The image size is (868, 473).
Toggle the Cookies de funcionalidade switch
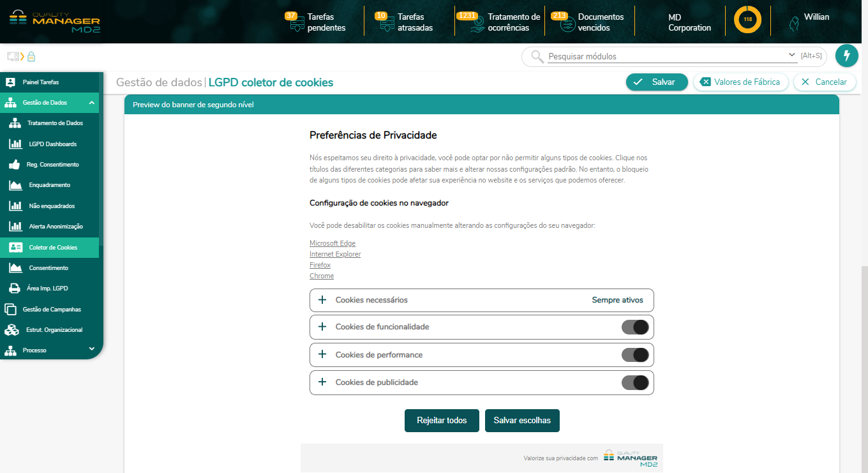[x=635, y=327]
